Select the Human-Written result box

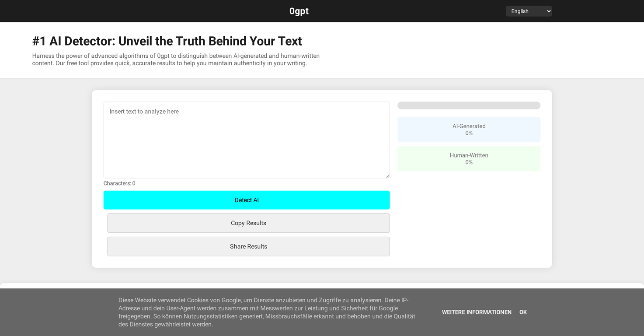[469, 159]
